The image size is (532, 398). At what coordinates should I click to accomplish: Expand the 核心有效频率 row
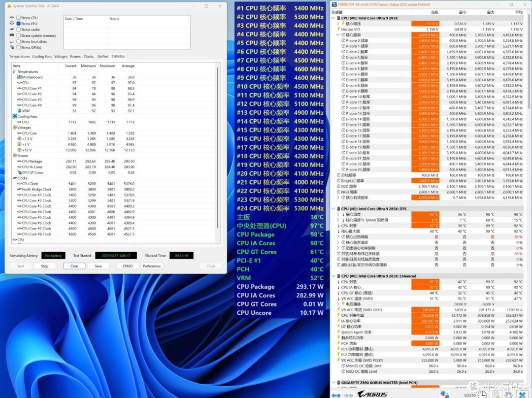click(x=338, y=198)
